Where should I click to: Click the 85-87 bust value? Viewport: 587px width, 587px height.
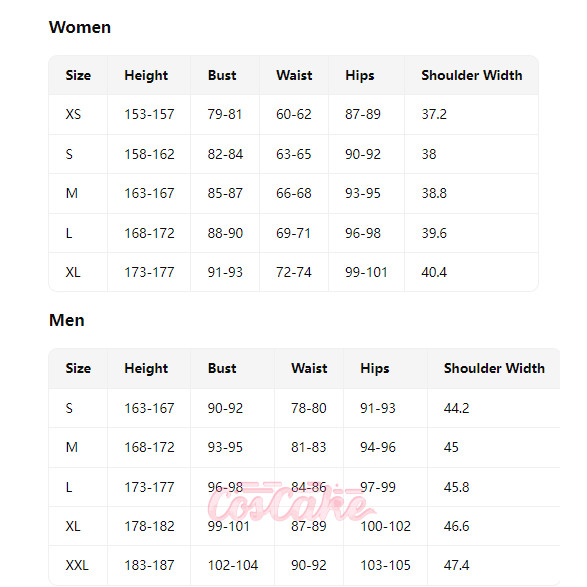pos(225,193)
